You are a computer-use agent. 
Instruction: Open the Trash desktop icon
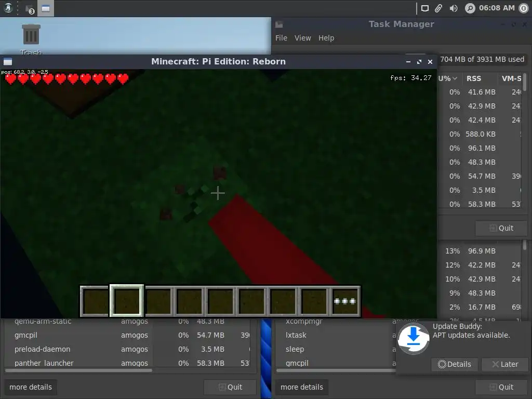click(31, 38)
